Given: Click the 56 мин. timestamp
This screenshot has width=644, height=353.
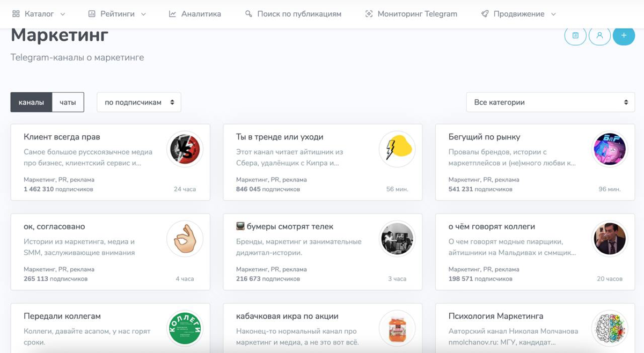Looking at the screenshot, I should pos(397,189).
